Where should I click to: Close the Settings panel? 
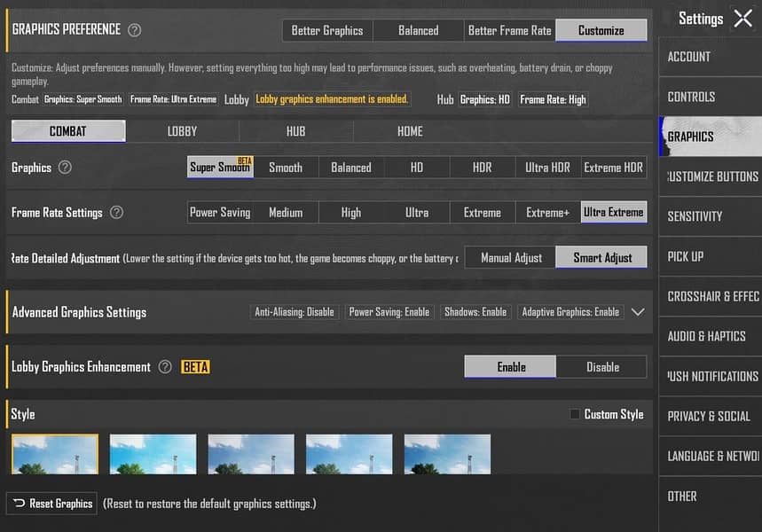[x=743, y=19]
